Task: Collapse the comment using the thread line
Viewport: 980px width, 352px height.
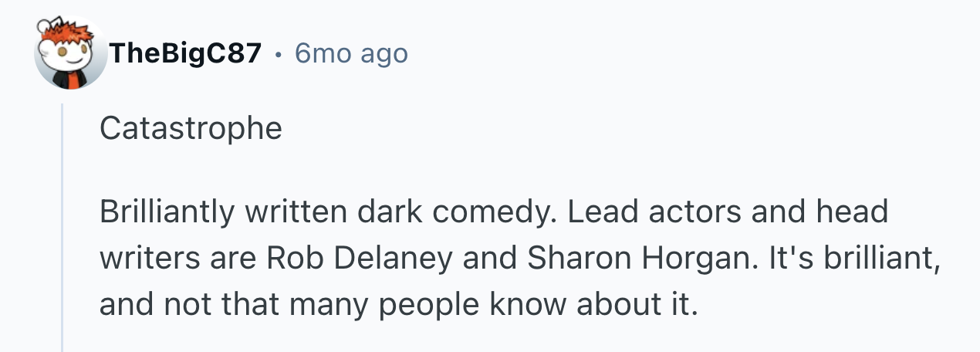Action: coord(62,232)
